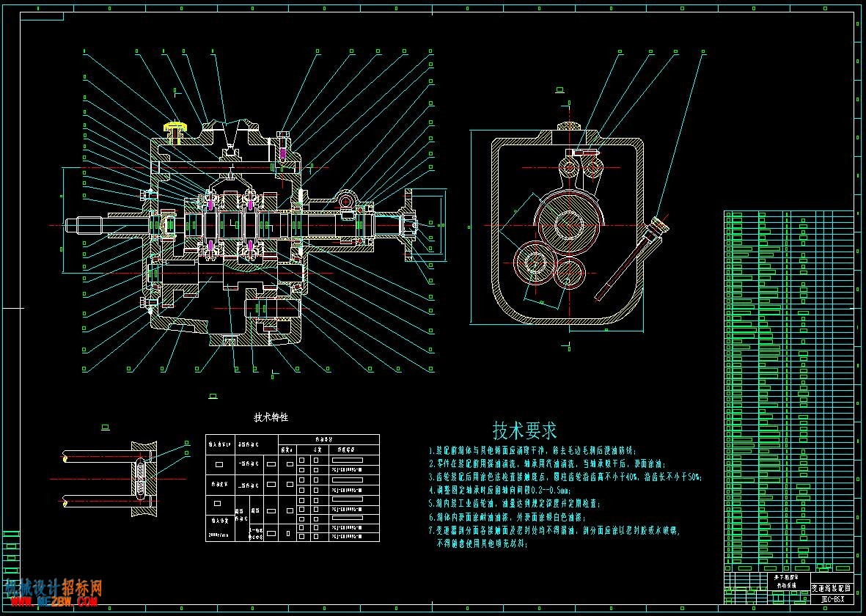This screenshot has width=866, height=616.
Task: Click the 机械设计招标网 watermark logo
Action: tap(53, 587)
